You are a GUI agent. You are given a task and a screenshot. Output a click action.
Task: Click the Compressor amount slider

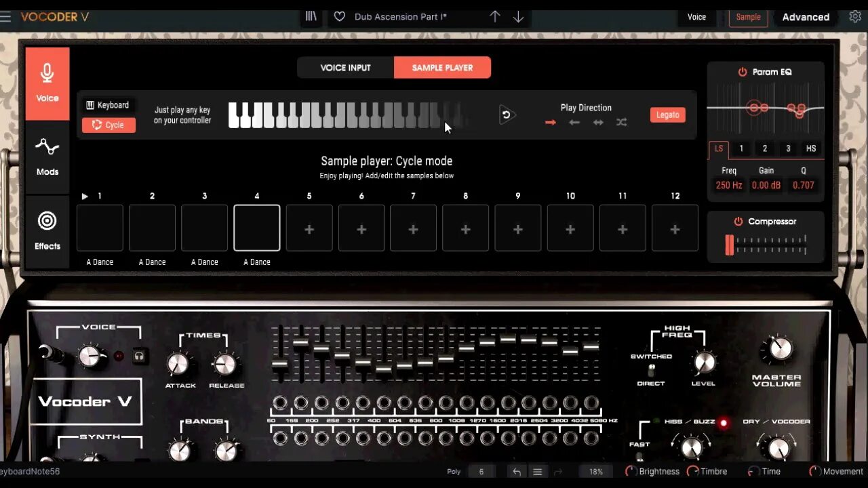point(766,245)
